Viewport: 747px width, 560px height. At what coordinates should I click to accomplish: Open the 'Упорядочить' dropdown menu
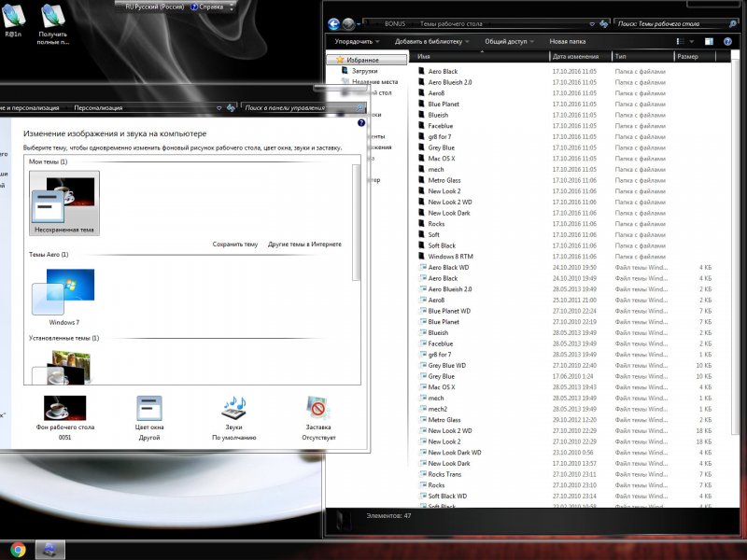357,41
